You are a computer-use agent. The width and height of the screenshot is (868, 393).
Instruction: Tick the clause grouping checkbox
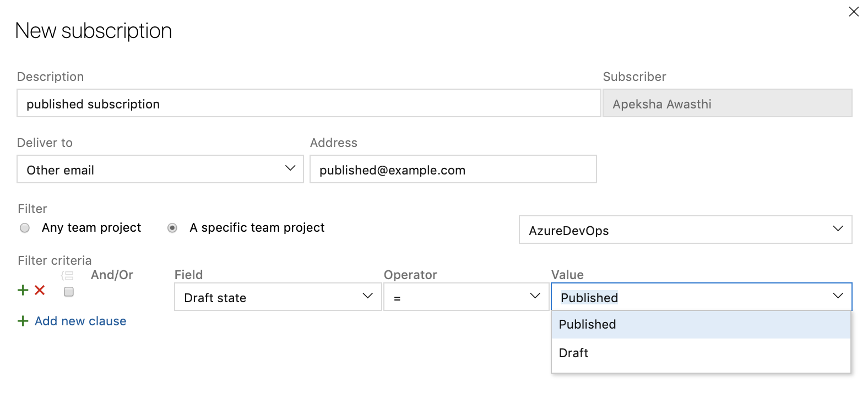[69, 292]
